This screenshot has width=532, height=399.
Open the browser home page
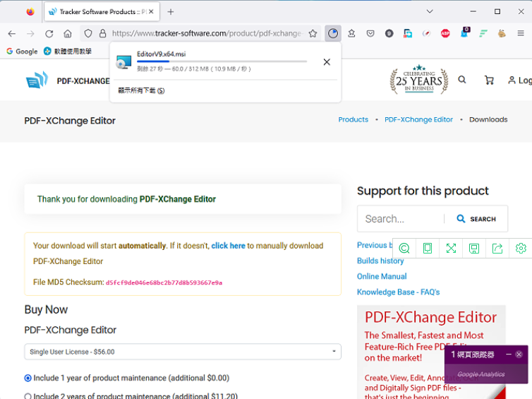coord(68,33)
